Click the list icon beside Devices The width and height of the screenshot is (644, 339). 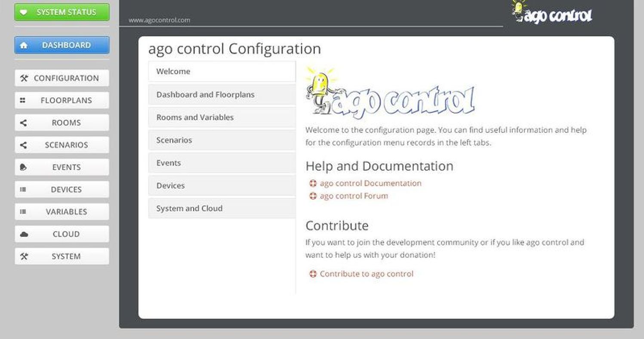23,189
